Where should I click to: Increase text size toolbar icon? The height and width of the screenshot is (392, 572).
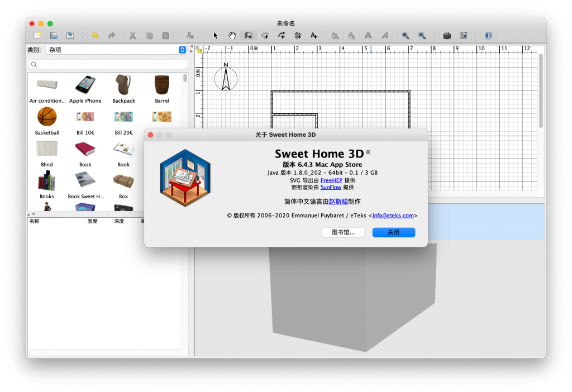click(335, 35)
